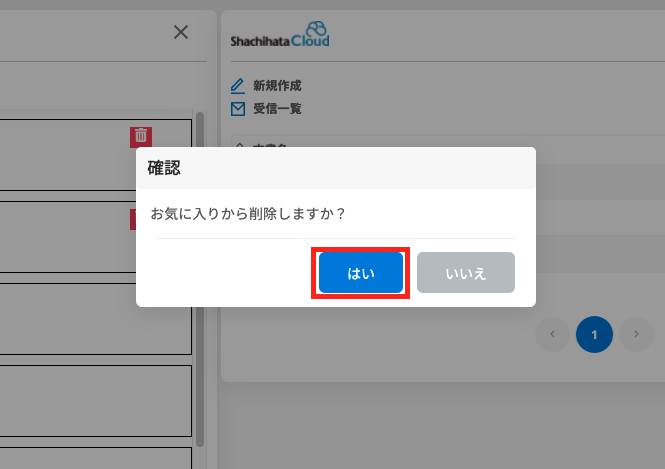Select page 1 in pagination
The image size is (665, 469).
point(594,334)
